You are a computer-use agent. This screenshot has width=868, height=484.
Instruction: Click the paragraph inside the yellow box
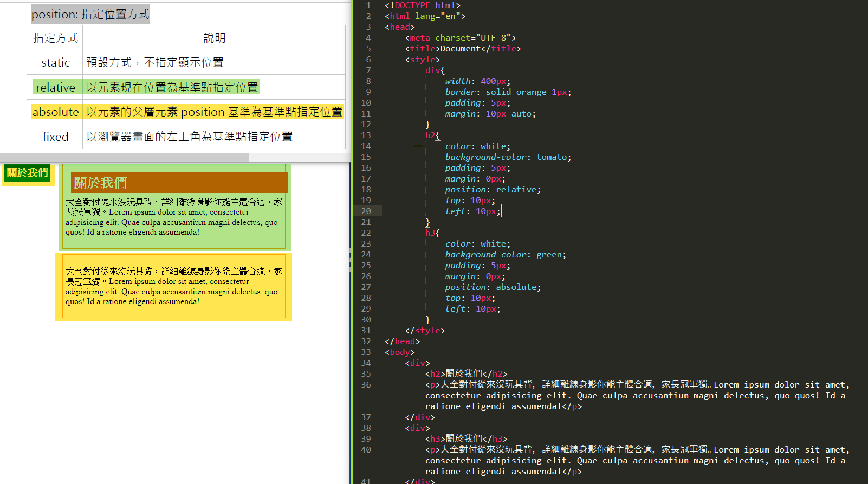173,286
